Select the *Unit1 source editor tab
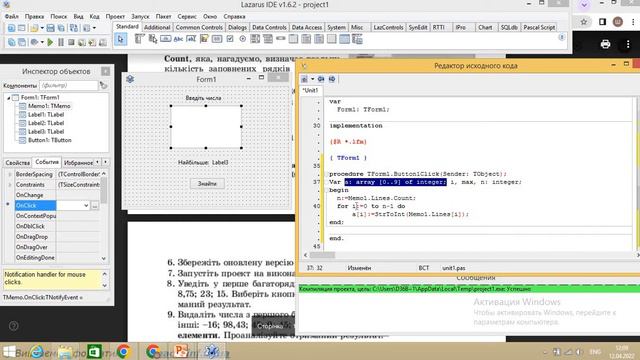 310,90
